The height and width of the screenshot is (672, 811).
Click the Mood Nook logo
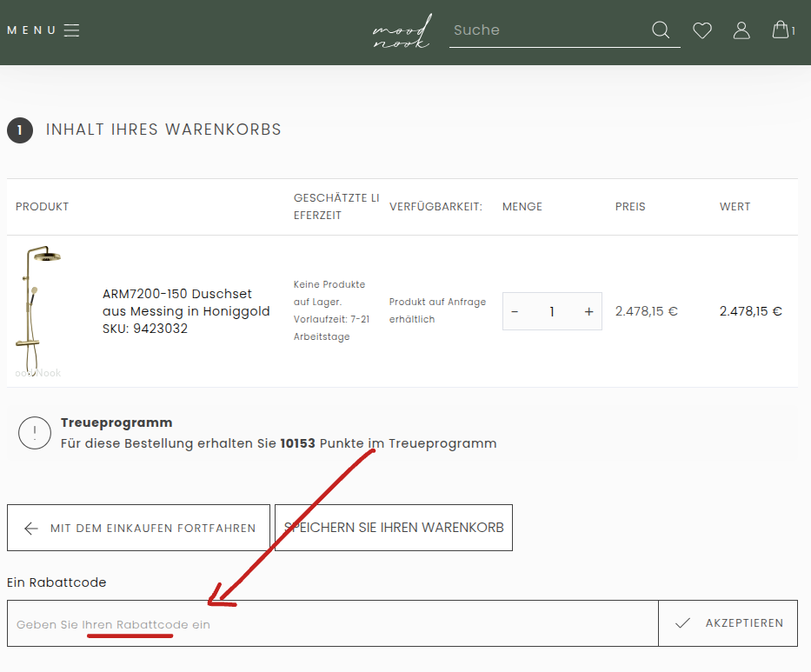click(401, 32)
